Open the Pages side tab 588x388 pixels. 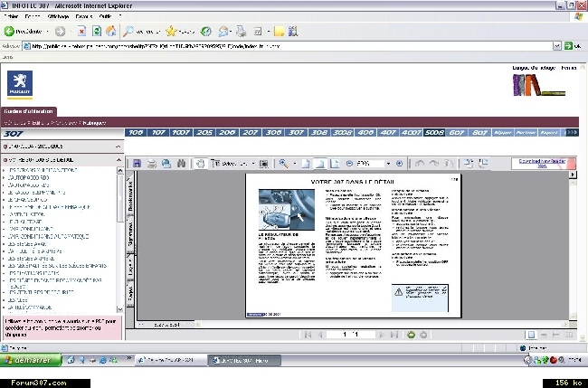(130, 293)
